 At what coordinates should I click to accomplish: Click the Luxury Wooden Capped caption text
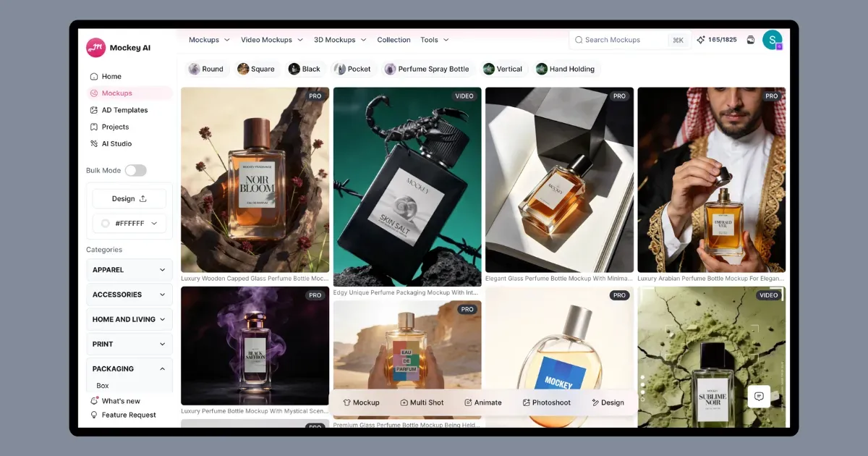[x=255, y=278]
